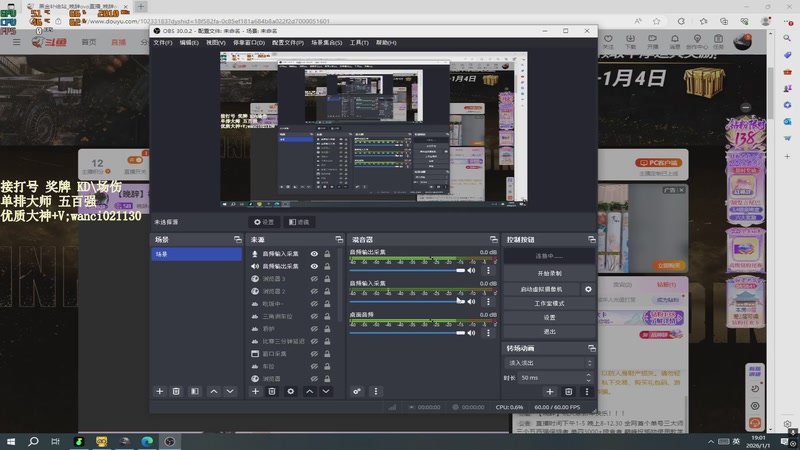The image size is (800, 450).
Task: Delete the selected scene with the trash icon
Action: tap(176, 391)
